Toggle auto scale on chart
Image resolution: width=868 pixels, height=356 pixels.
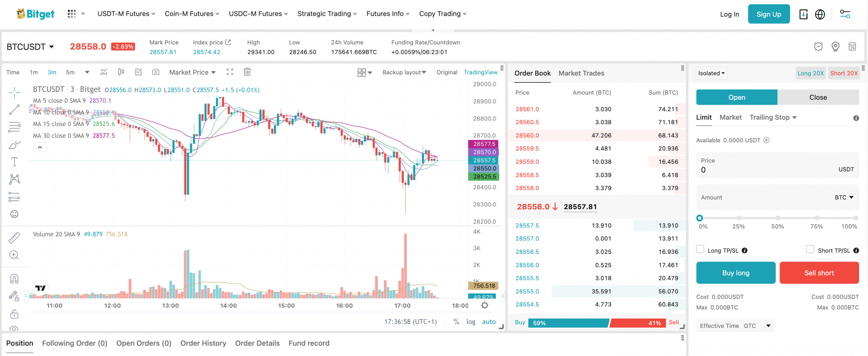[x=489, y=322]
